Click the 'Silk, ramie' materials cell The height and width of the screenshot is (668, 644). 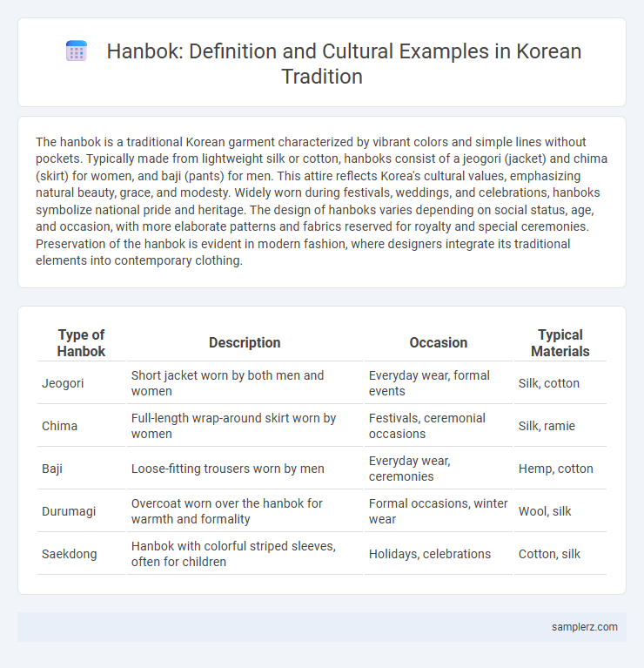(x=560, y=426)
